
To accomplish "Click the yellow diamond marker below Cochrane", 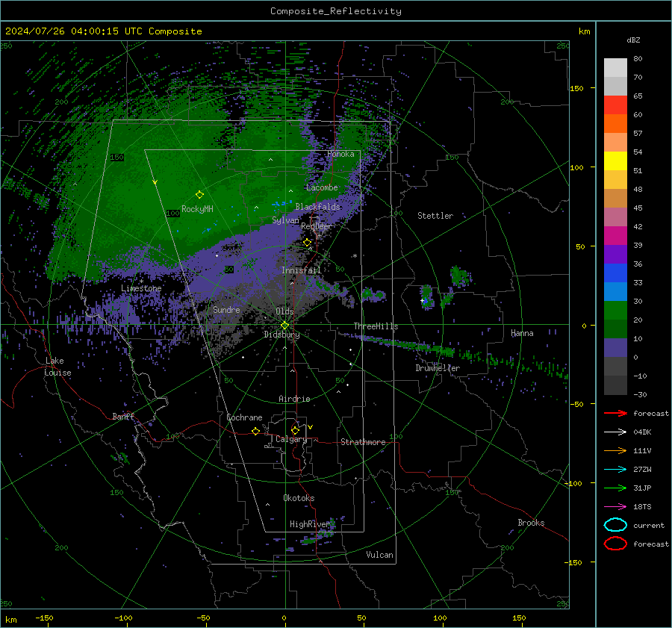I will click(x=255, y=431).
